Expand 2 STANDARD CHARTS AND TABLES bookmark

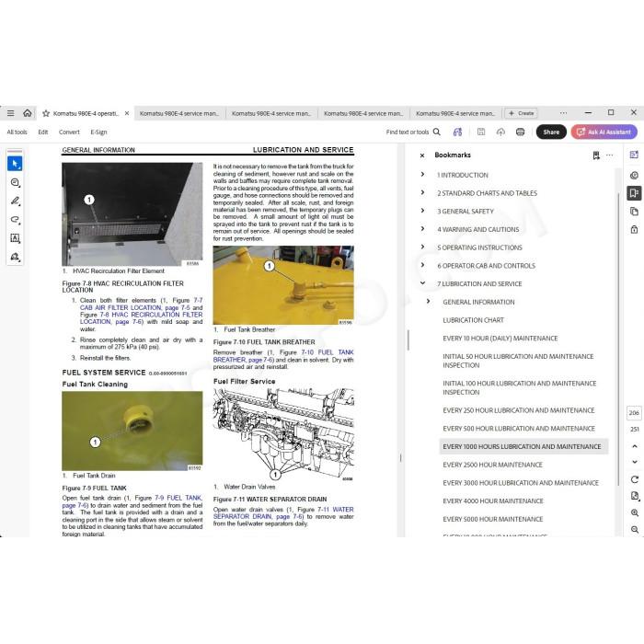pos(422,192)
